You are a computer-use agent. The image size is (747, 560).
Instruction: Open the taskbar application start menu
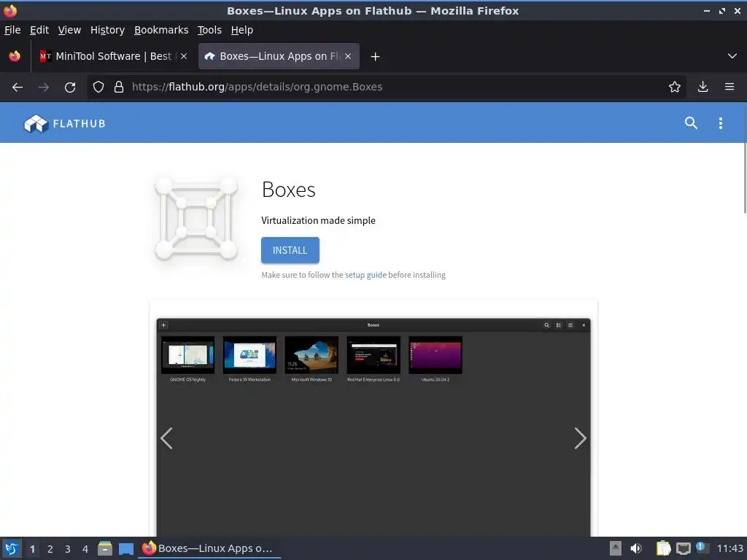coord(12,548)
